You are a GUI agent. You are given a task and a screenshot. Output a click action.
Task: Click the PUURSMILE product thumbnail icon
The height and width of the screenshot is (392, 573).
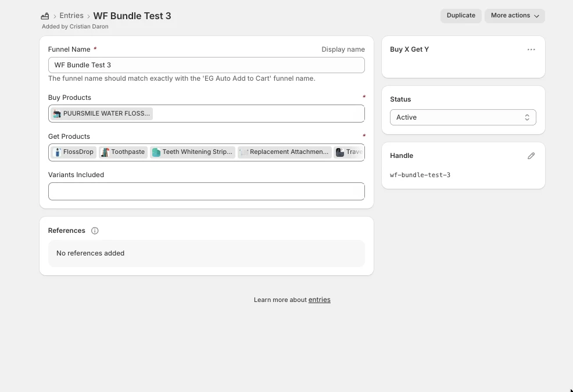point(56,114)
